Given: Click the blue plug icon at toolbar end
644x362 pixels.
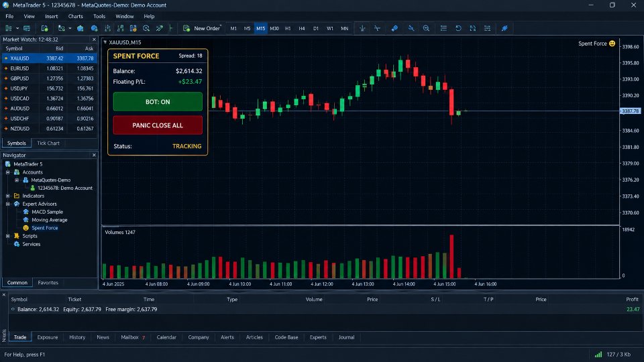Looking at the screenshot, I should coord(504,28).
